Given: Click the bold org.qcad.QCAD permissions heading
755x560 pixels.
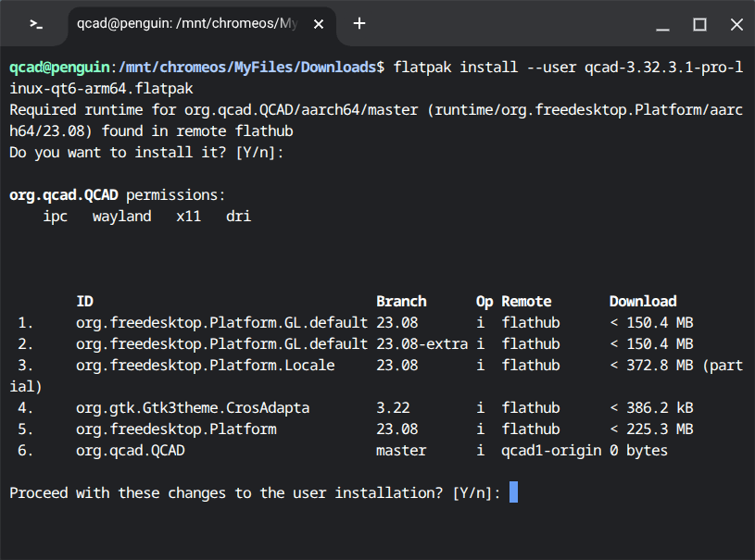Looking at the screenshot, I should (x=63, y=195).
